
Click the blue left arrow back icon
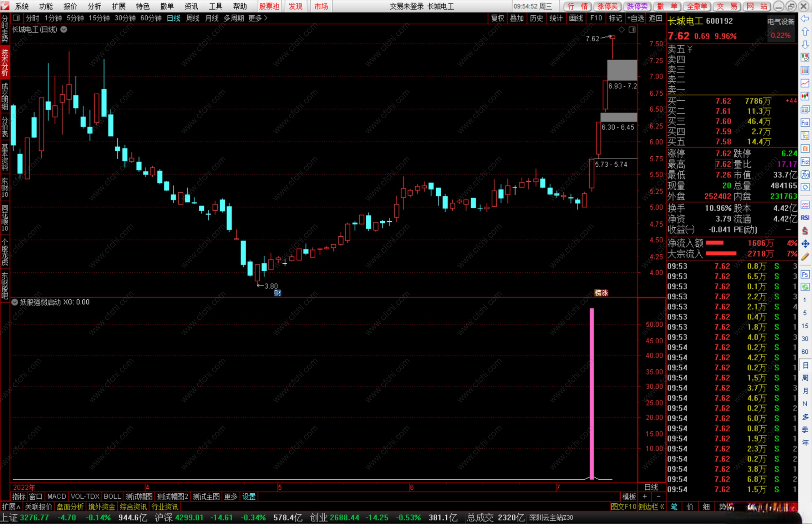805,19
